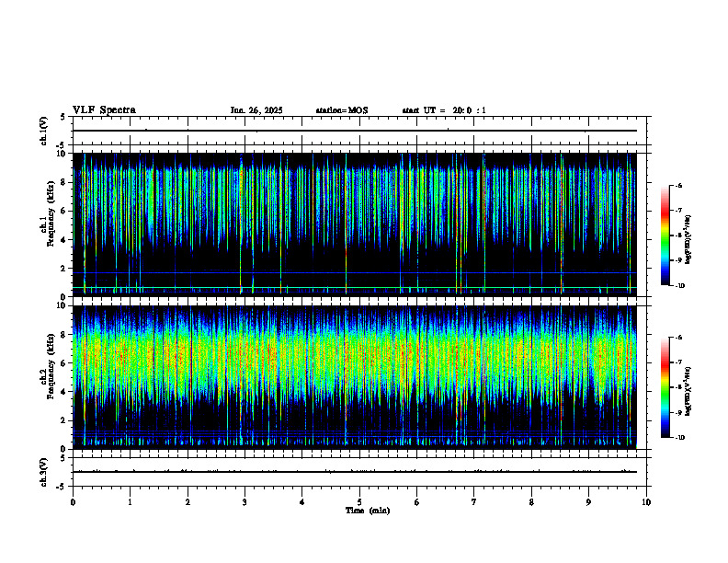Screen dimensions: 728x563
Task: Click time axis tick label "4"
Action: pyautogui.click(x=302, y=502)
